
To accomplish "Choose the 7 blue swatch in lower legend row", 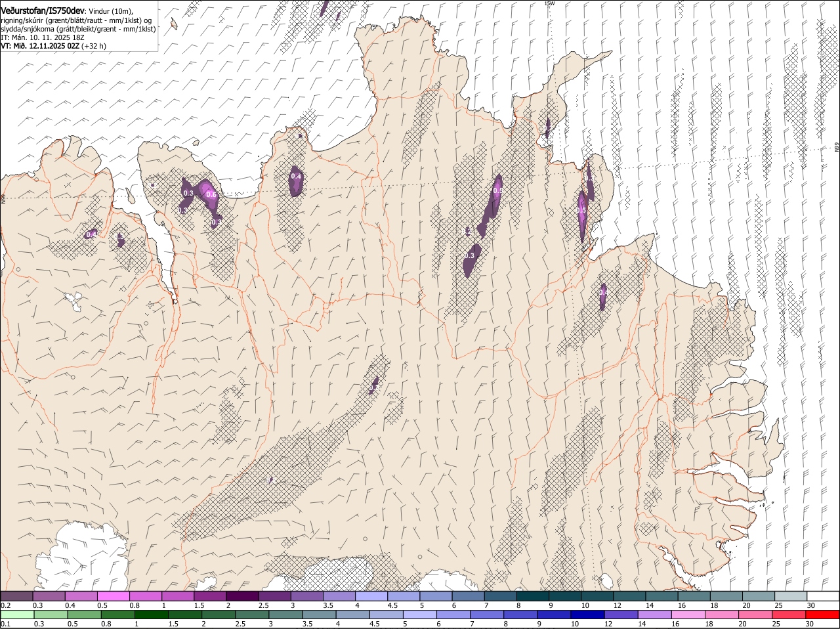I will point(486,615).
